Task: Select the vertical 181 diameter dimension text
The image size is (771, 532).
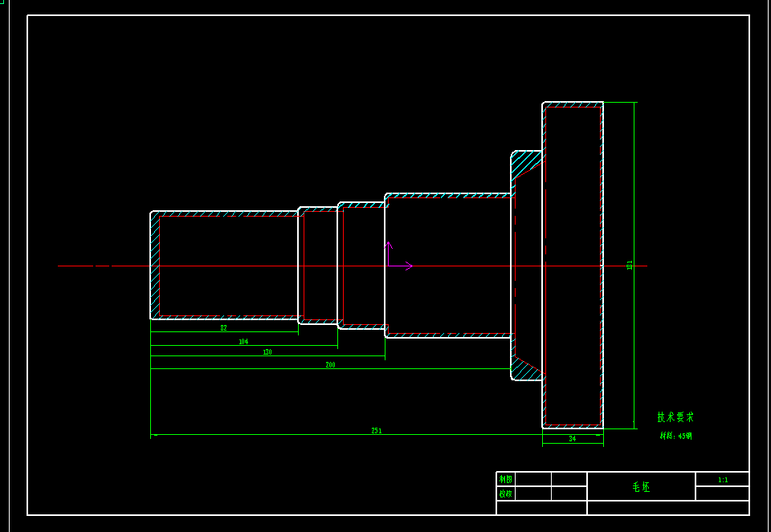Action: [x=630, y=266]
